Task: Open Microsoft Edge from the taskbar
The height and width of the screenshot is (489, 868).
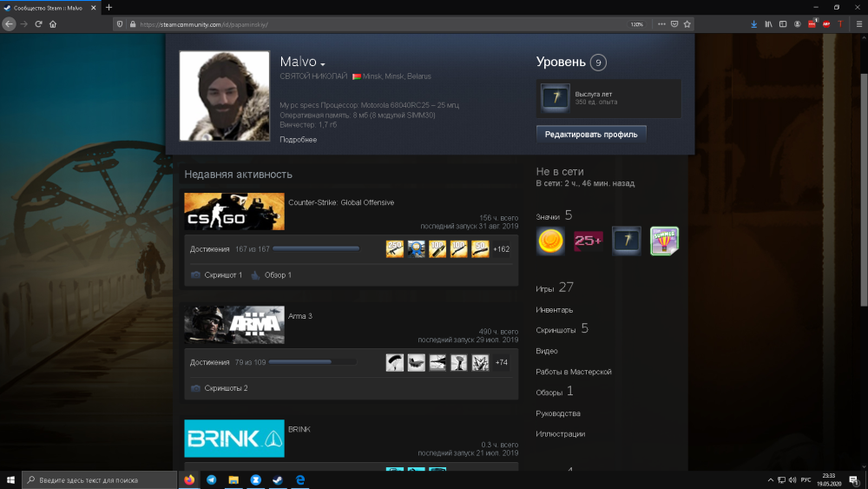Action: click(x=300, y=480)
